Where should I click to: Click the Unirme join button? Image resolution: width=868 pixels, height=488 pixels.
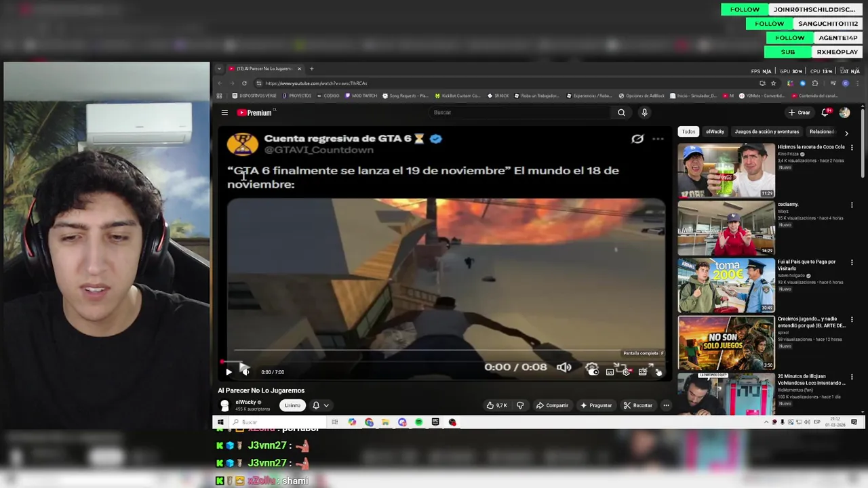point(292,405)
